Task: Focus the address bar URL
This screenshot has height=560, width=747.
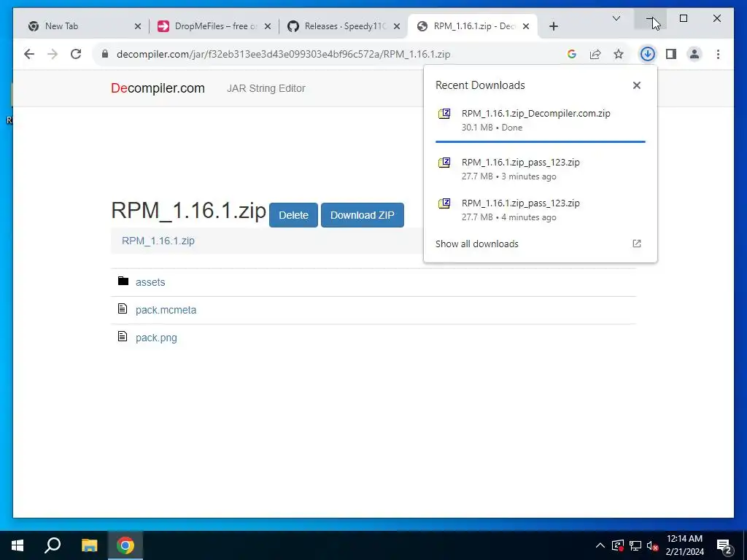Action: point(284,54)
